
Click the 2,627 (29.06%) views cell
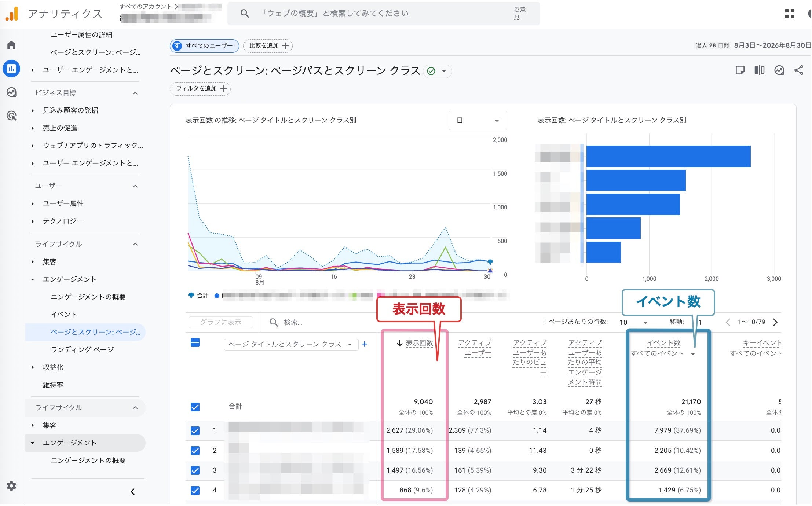(409, 430)
